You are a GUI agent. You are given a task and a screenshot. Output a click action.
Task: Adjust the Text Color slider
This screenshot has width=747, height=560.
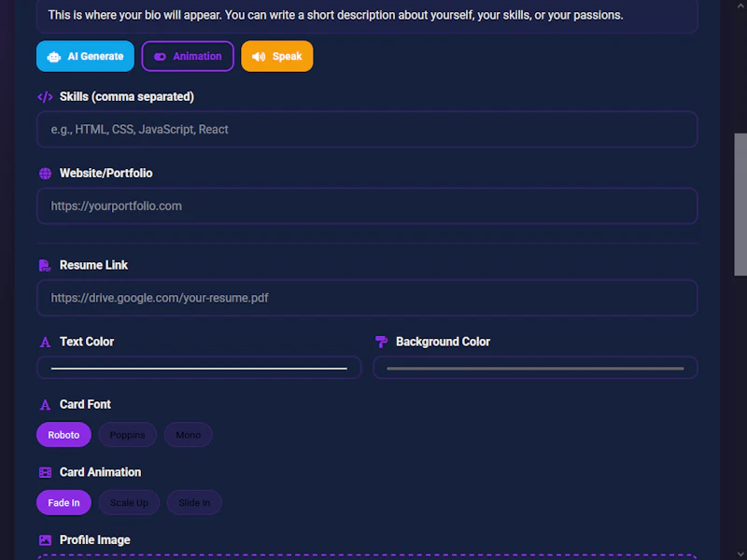(x=199, y=367)
